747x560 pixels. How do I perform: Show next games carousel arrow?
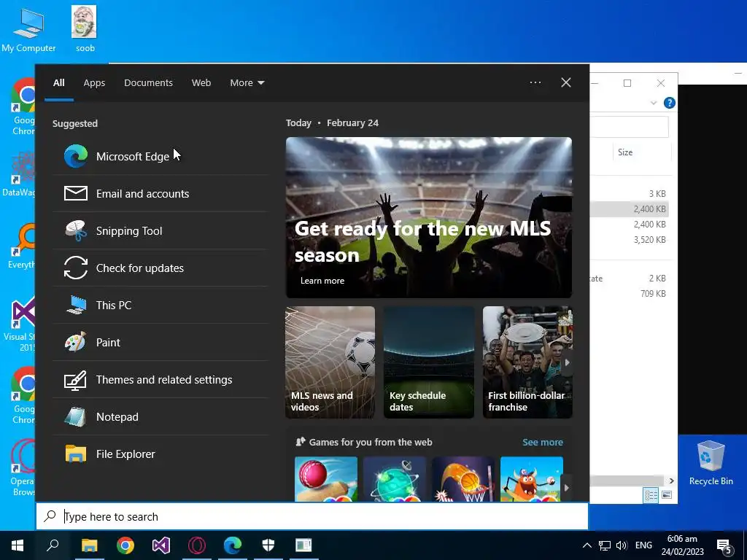click(x=566, y=488)
